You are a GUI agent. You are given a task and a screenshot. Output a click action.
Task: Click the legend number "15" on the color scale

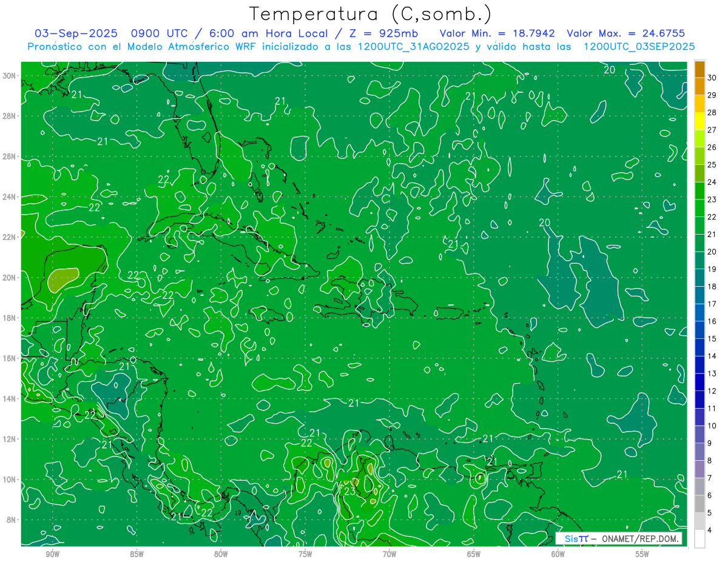712,338
